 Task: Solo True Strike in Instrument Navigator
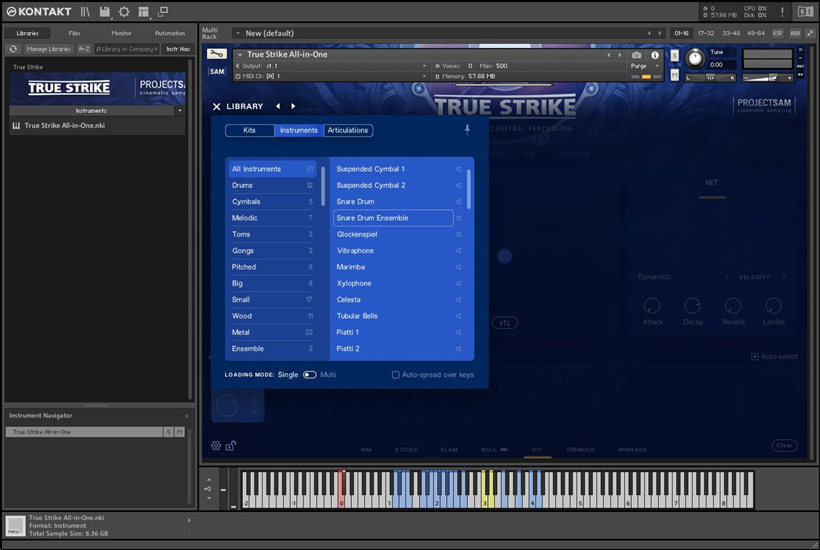[168, 432]
